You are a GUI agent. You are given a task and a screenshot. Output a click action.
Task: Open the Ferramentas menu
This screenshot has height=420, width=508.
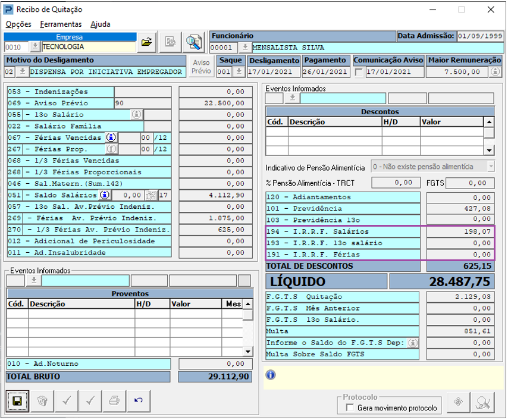pos(61,24)
